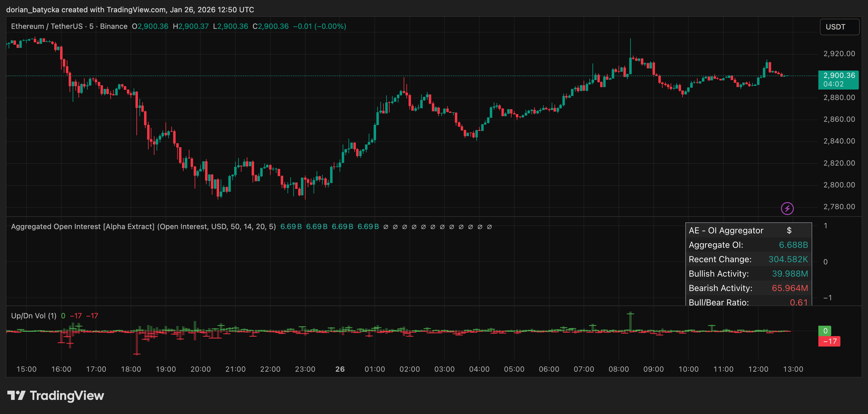Click the 26 date marker on time axis
This screenshot has height=414, width=868.
point(340,369)
